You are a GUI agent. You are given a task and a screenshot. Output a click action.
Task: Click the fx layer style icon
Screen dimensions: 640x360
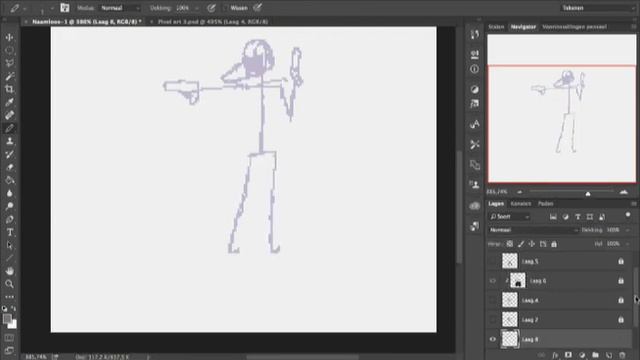pyautogui.click(x=555, y=355)
